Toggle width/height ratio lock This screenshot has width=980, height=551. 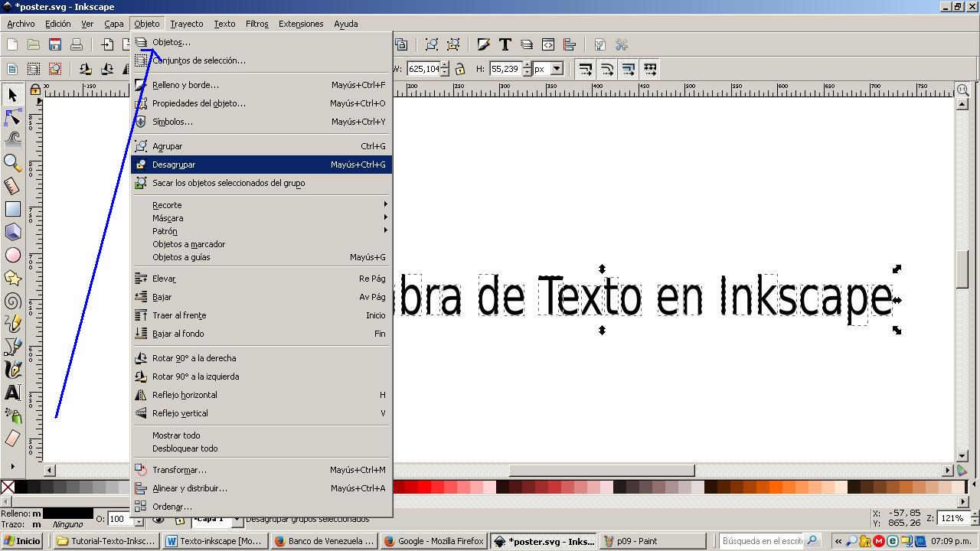[460, 69]
